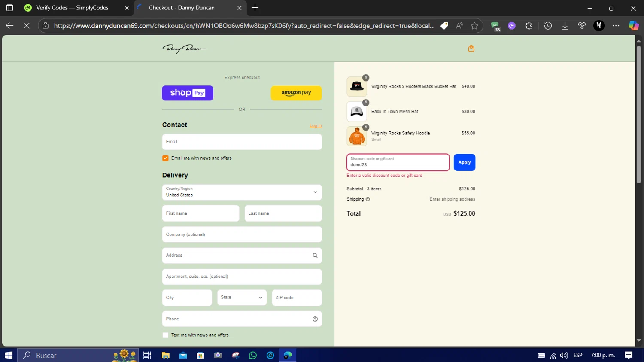Open browser history icon
Image resolution: width=644 pixels, height=362 pixels.
[548, 26]
